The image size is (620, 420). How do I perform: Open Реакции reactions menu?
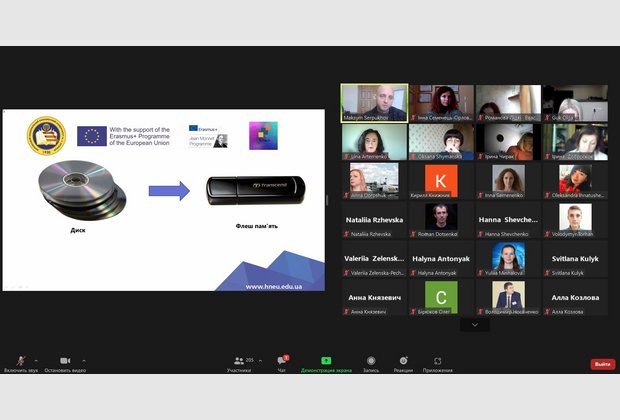403,364
